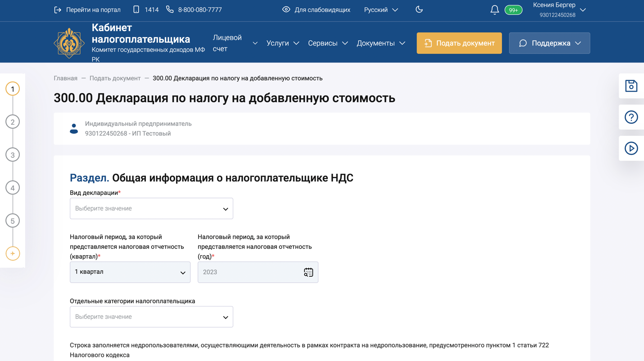The width and height of the screenshot is (644, 361).
Task: Open the calendar picker for the tax year
Action: [x=308, y=272]
